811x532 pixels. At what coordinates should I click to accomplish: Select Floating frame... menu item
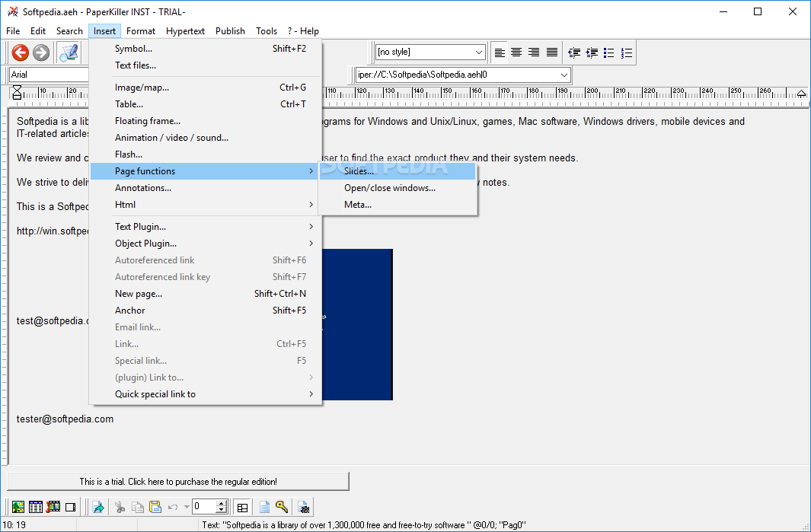pyautogui.click(x=206, y=121)
